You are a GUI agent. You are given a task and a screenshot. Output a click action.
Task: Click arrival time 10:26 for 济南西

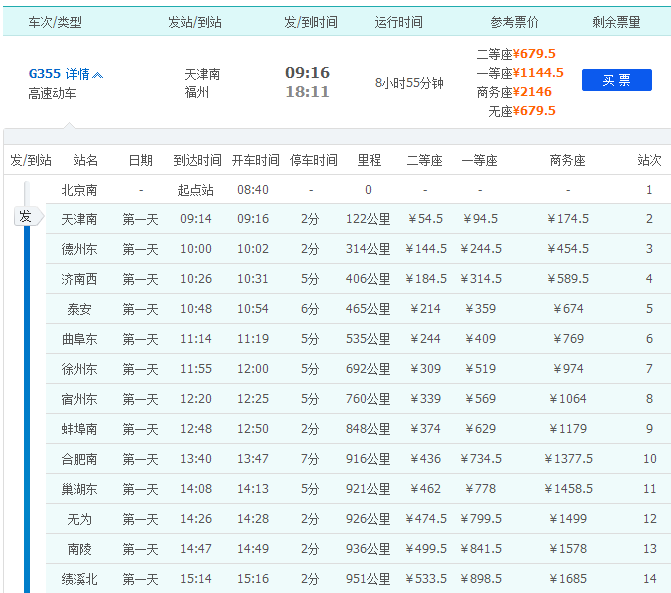pos(196,279)
